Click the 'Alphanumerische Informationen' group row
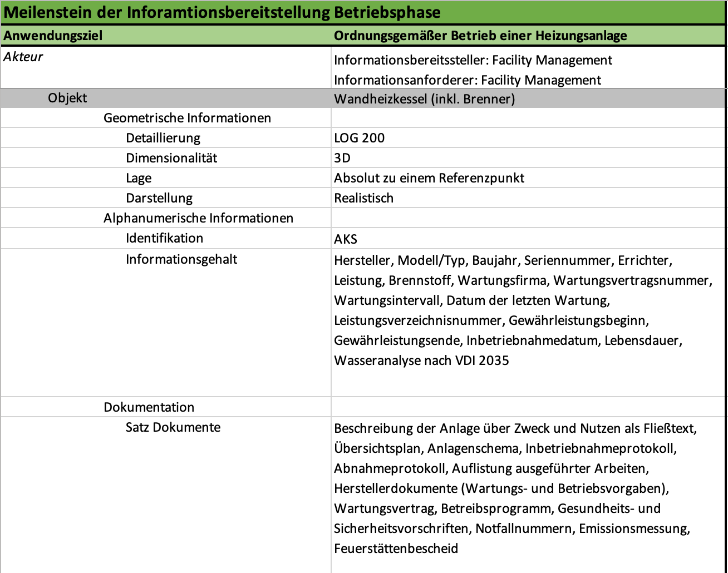728x573 pixels. click(x=198, y=218)
